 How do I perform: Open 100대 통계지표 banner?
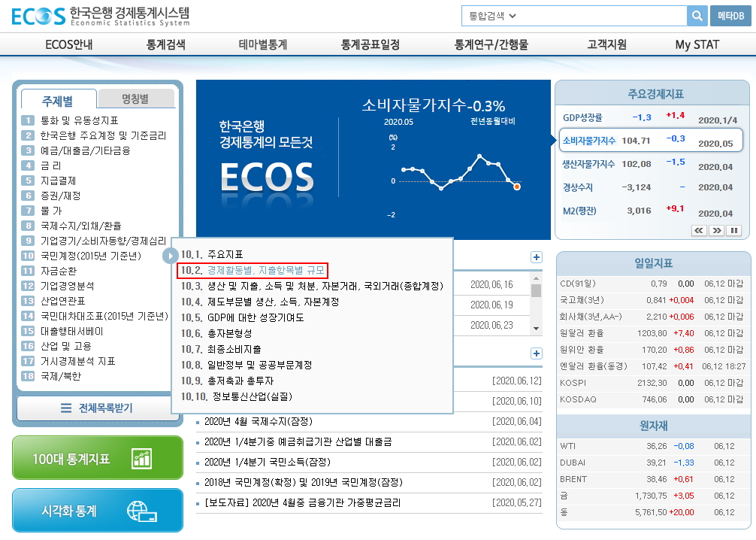[98, 458]
